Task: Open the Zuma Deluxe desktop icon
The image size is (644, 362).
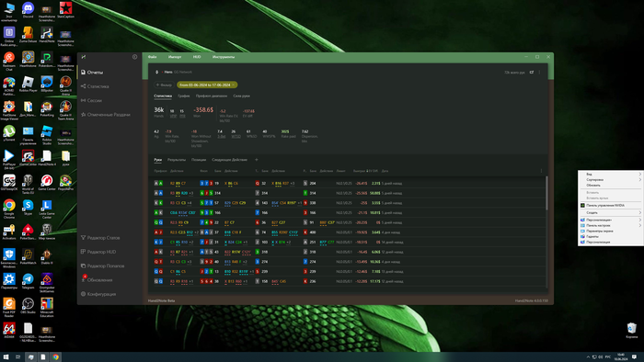Action: pyautogui.click(x=28, y=35)
